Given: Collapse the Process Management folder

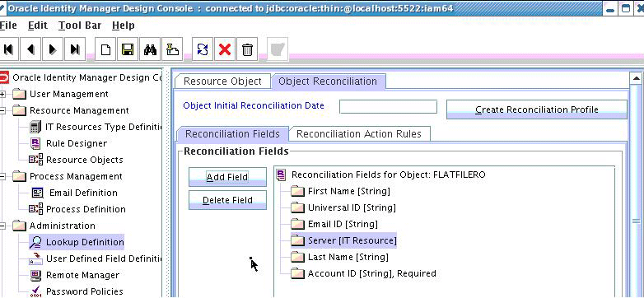Looking at the screenshot, I should (2, 176).
